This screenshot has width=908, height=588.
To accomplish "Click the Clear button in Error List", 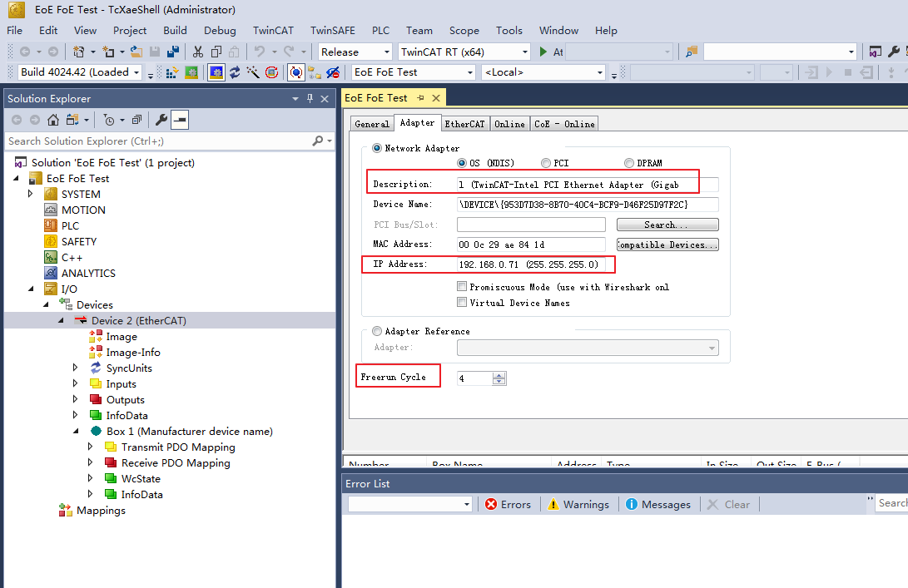I will point(729,504).
